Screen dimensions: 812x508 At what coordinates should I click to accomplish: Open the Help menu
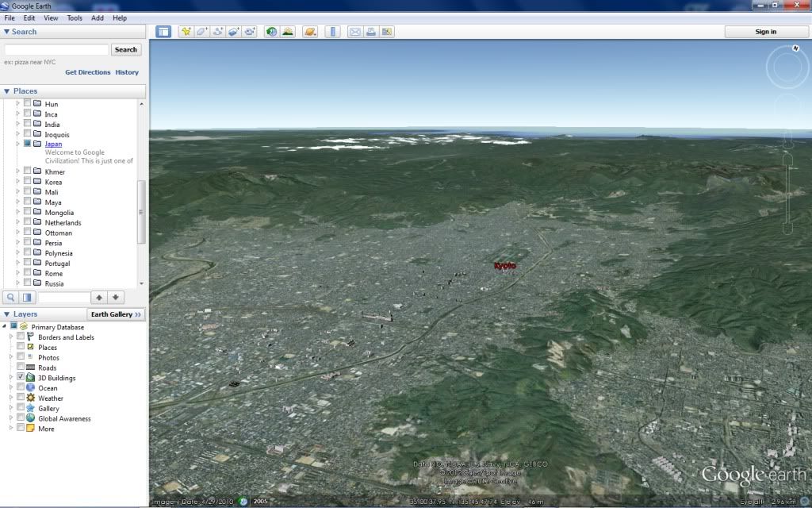pyautogui.click(x=120, y=17)
